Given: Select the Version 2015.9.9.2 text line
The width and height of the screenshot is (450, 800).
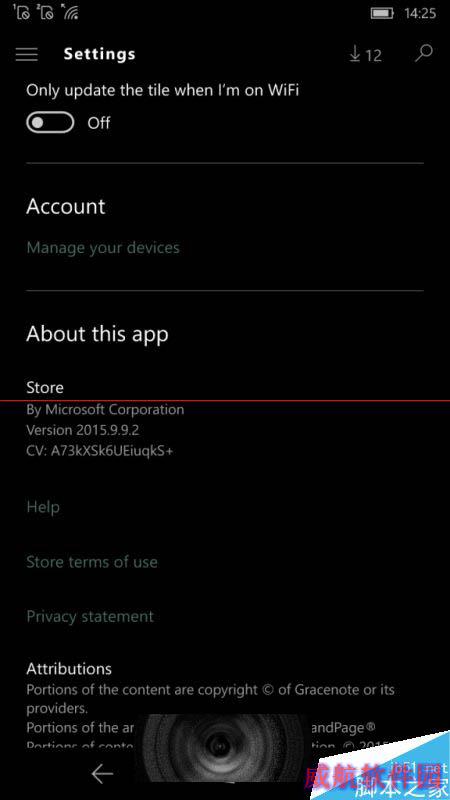Looking at the screenshot, I should click(x=83, y=430).
